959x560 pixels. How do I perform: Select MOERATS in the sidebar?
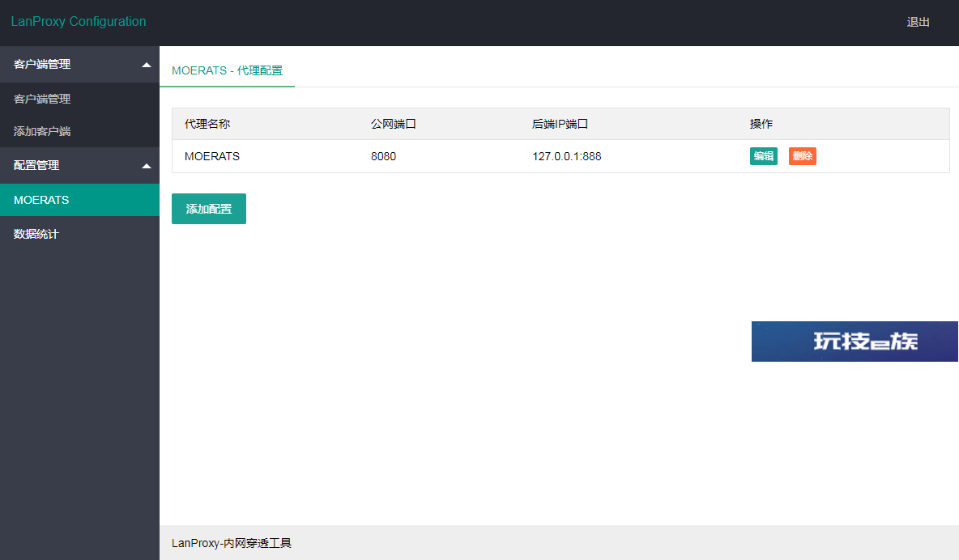pyautogui.click(x=79, y=200)
